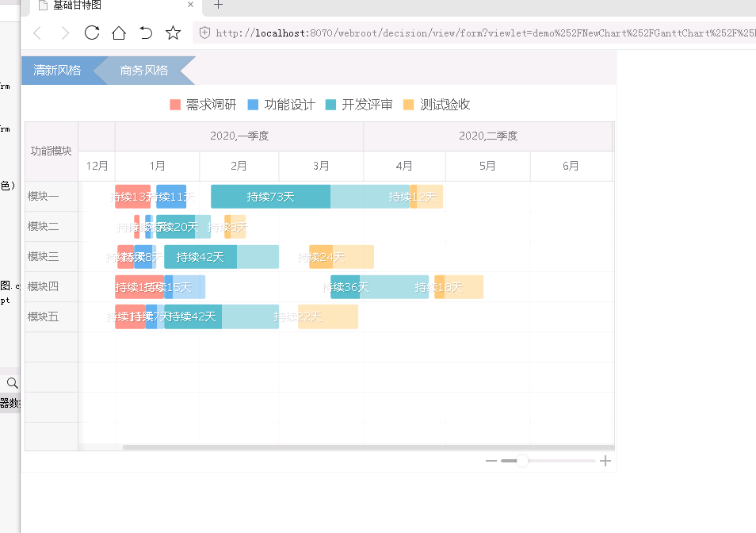Viewport: 756px width, 533px height.
Task: Go back with the browser back arrow
Action: [37, 33]
